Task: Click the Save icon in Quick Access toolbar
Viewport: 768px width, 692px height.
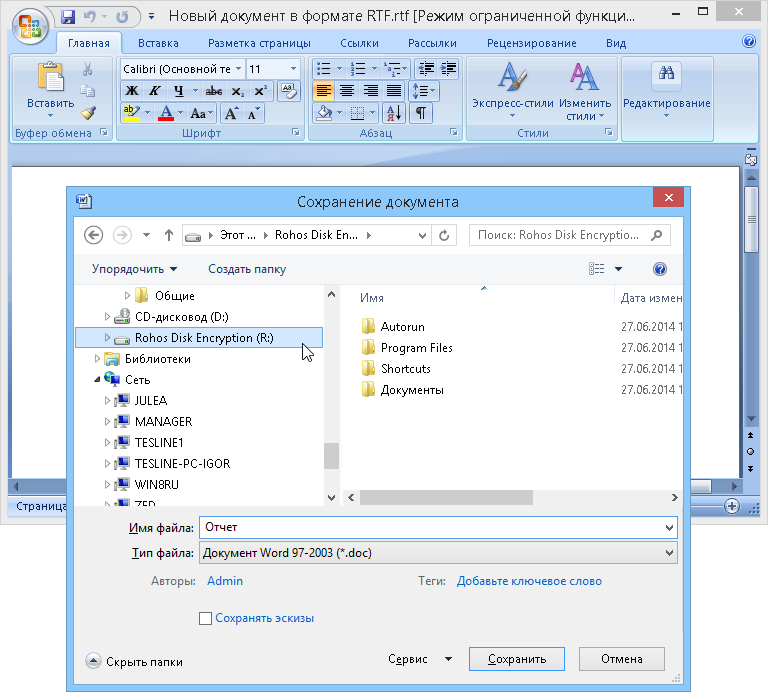Action: coord(68,17)
